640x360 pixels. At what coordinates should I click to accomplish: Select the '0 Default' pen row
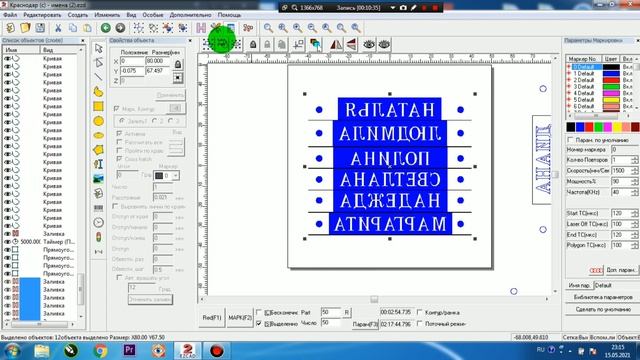click(x=586, y=67)
